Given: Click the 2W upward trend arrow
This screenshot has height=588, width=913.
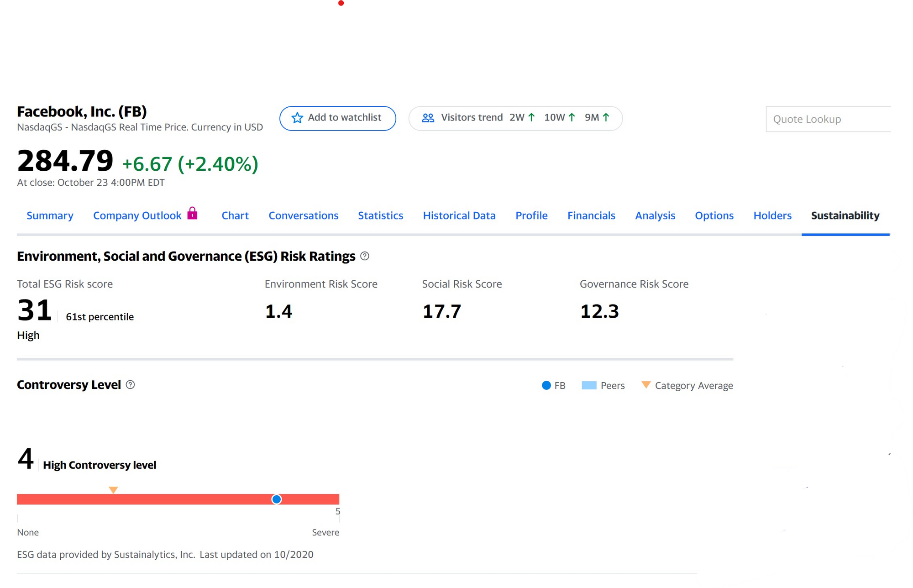Looking at the screenshot, I should tap(531, 117).
